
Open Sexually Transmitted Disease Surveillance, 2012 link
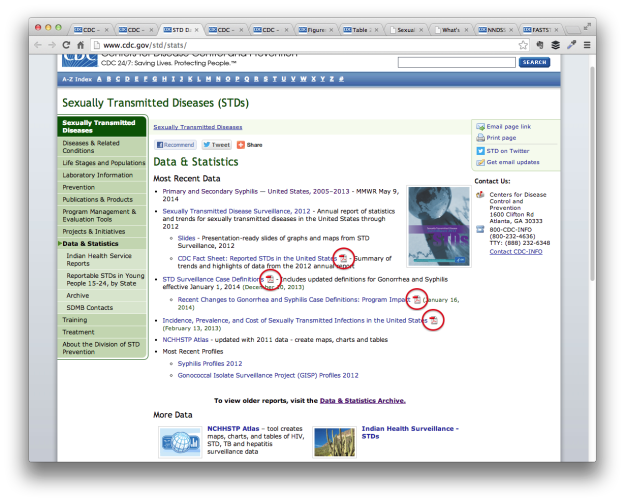[236, 211]
